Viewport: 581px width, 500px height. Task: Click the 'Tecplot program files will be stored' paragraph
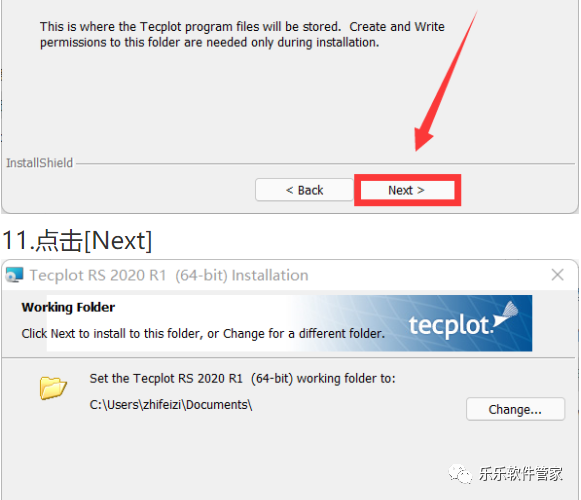242,34
